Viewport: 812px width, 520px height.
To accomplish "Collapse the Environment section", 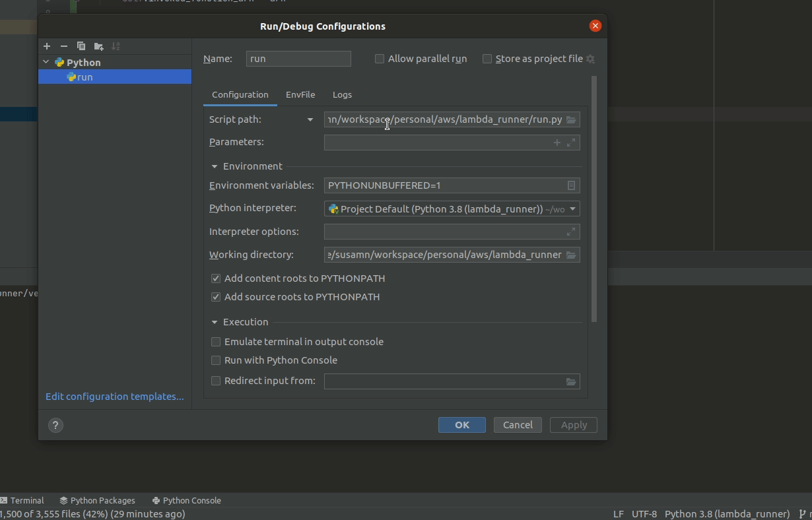I will (215, 166).
